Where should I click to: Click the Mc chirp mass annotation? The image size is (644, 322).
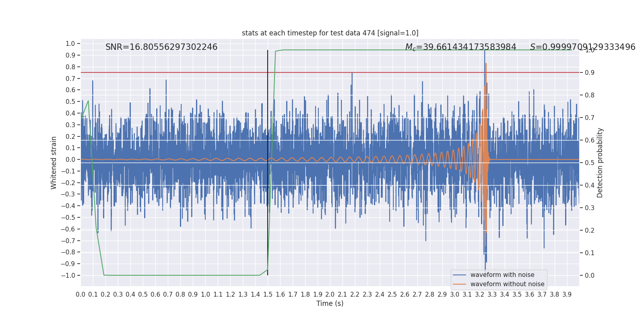(460, 47)
